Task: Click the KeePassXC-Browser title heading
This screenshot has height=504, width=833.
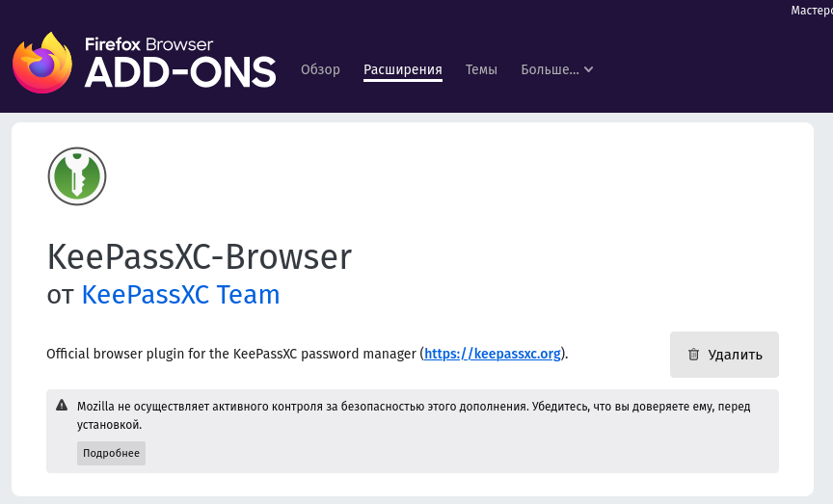Action: click(x=200, y=256)
